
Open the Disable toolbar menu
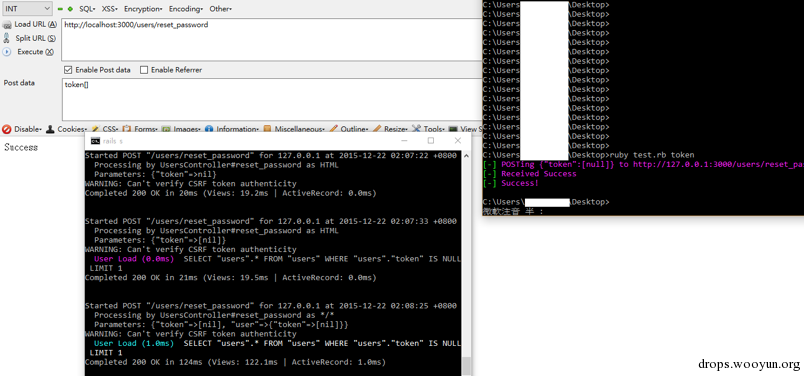(x=28, y=129)
